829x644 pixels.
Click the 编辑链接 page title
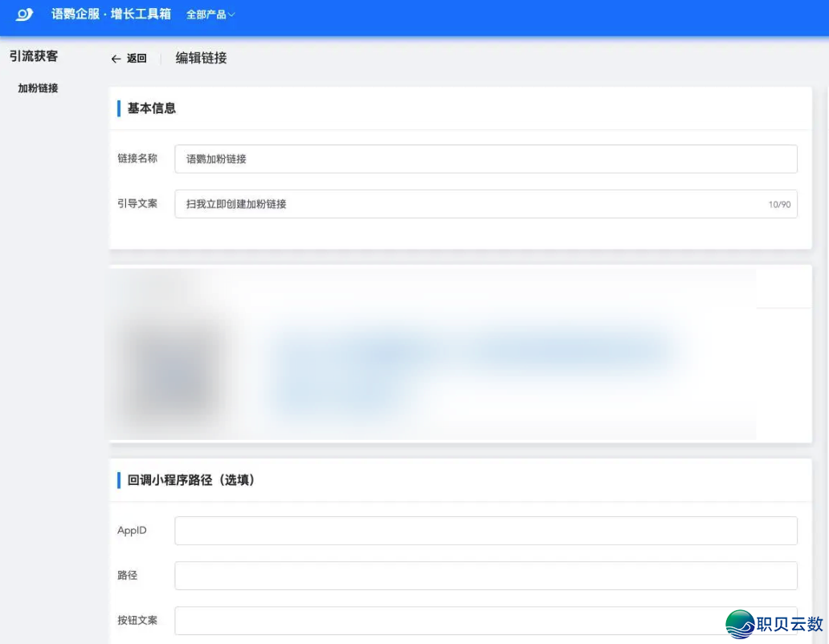coord(201,58)
